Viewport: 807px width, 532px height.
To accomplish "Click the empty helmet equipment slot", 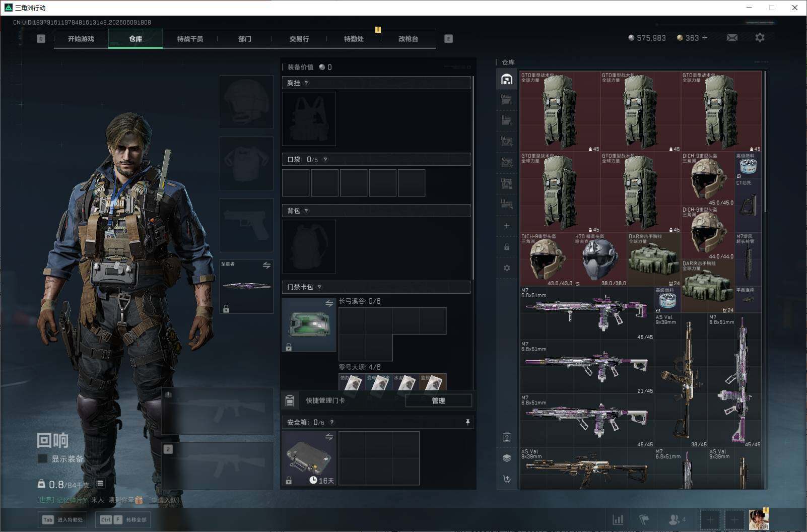I will coord(246,102).
